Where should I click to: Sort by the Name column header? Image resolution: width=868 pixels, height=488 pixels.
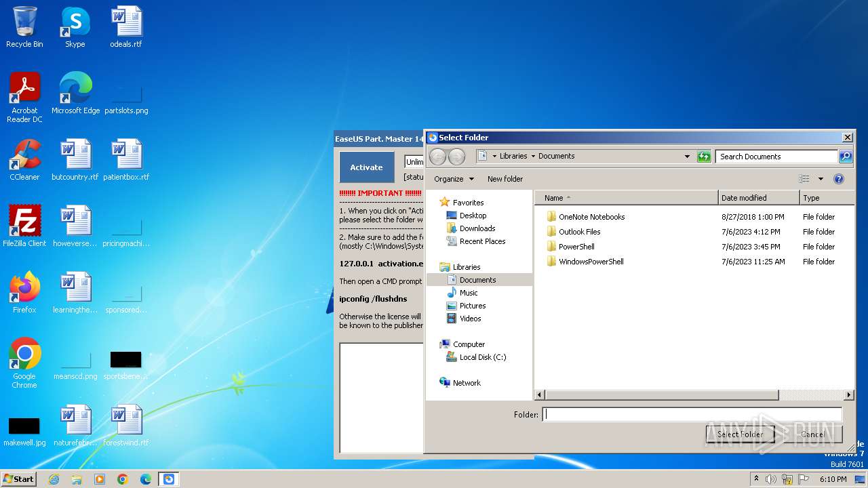pos(627,198)
